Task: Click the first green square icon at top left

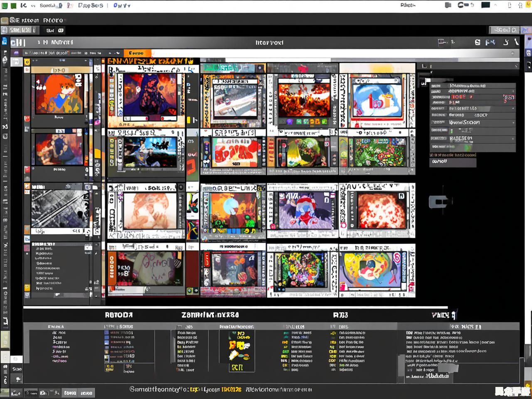Action: (x=5, y=5)
